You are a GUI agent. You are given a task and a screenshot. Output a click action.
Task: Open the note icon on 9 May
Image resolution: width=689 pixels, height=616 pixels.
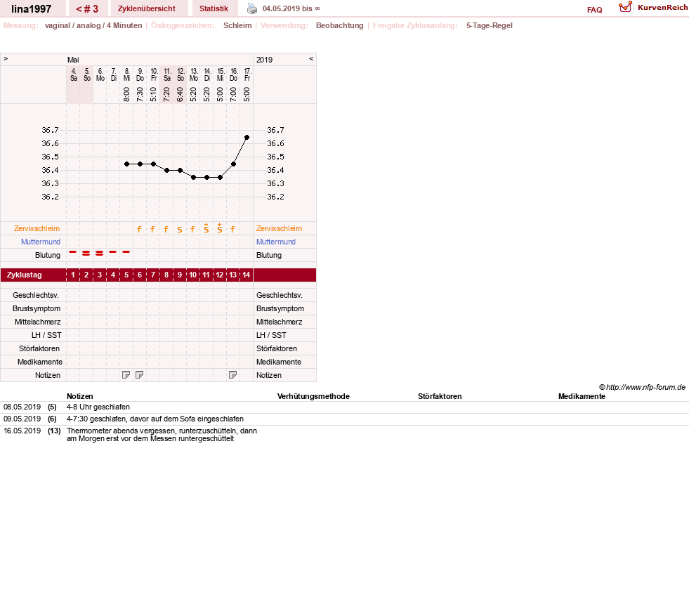tap(139, 375)
